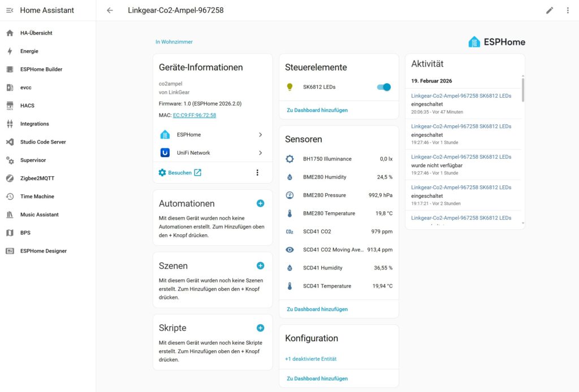This screenshot has width=579, height=392.
Task: Open Energie in the sidebar
Action: [x=29, y=51]
